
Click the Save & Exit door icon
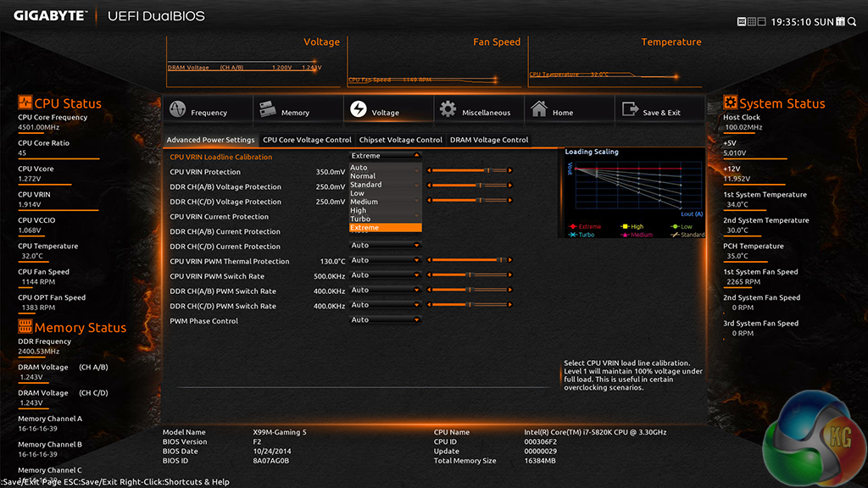point(630,110)
